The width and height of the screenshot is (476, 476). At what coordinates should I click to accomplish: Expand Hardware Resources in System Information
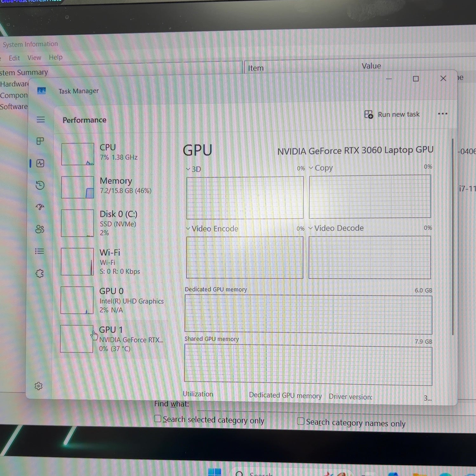pos(14,84)
